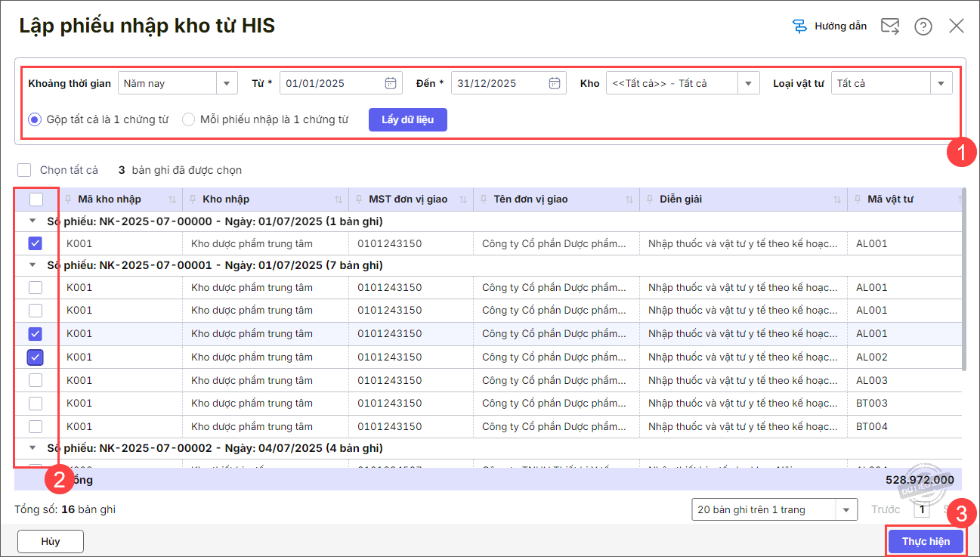Screen dimensions: 980x557
Task: Tick the Chọn tất cả checkbox
Action: tap(25, 170)
